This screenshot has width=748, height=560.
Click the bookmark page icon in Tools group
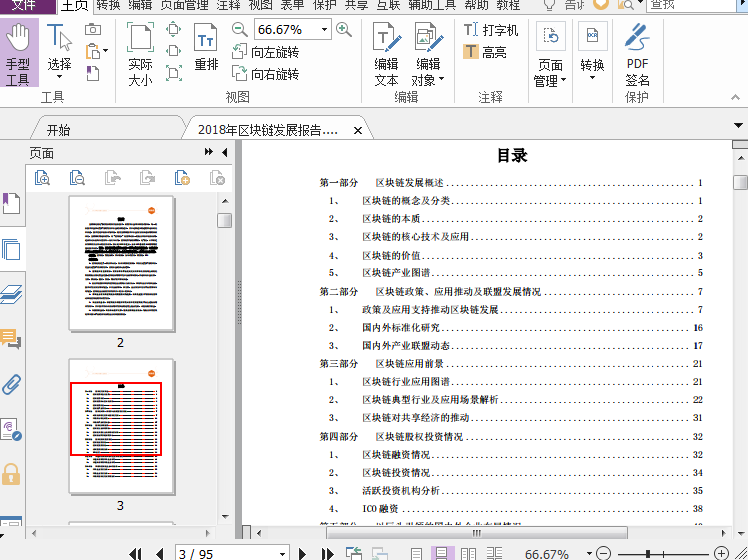coord(93,73)
